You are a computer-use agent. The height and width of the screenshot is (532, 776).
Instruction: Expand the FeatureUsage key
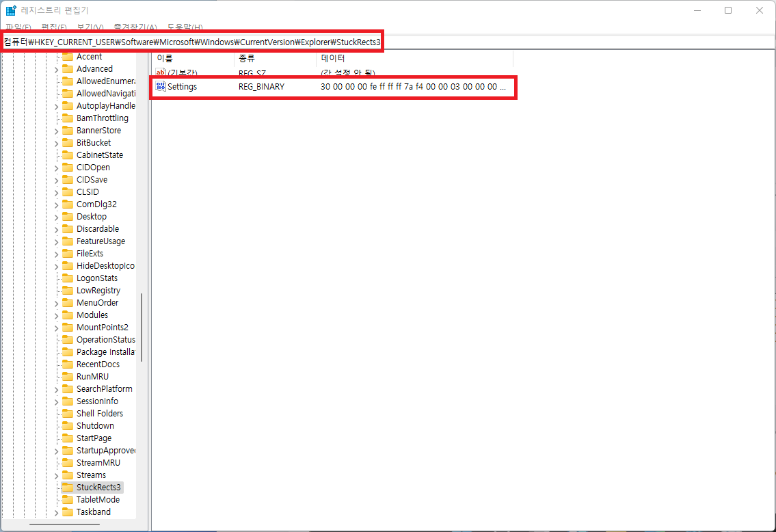(57, 242)
